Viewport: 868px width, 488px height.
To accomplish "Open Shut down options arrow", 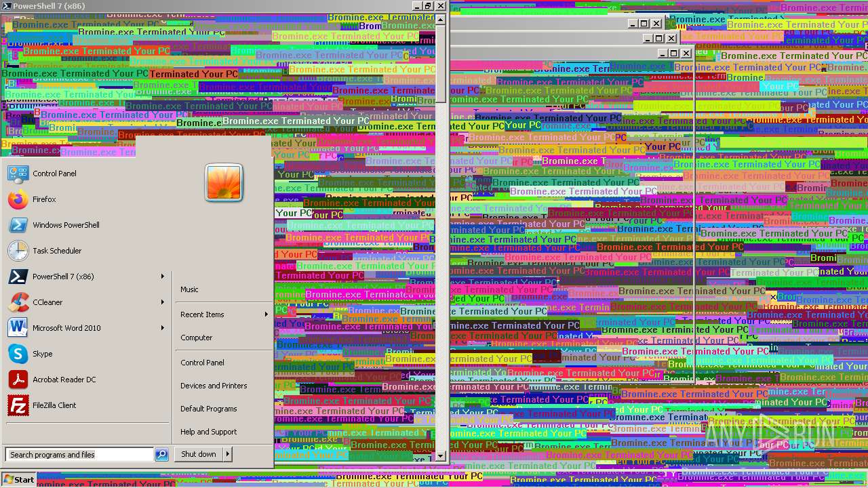I will (228, 454).
